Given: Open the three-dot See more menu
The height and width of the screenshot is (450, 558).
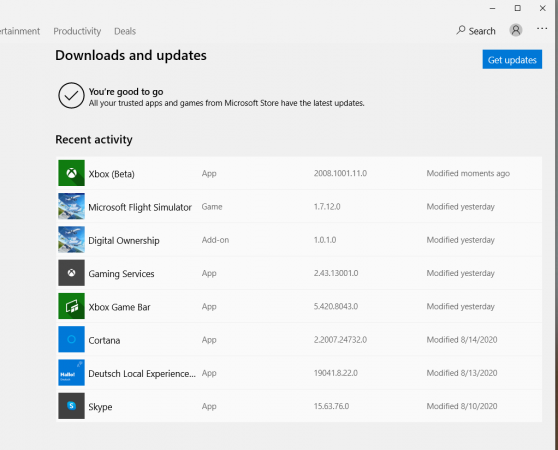Looking at the screenshot, I should (542, 28).
